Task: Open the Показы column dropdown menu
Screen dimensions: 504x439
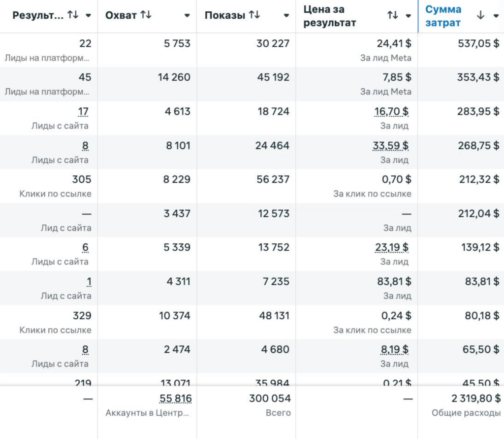Action: [286, 16]
